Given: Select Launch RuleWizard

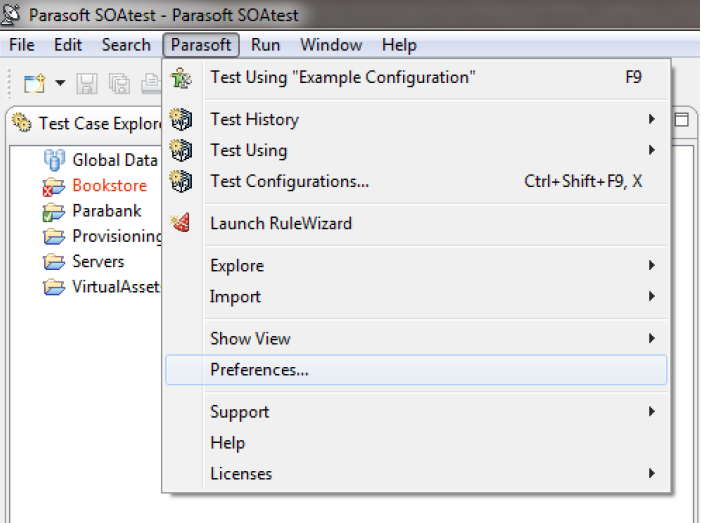Looking at the screenshot, I should pyautogui.click(x=416, y=224).
